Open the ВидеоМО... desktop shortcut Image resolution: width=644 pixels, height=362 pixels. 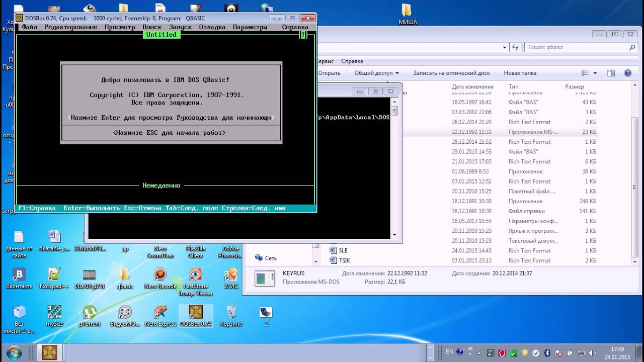click(125, 316)
